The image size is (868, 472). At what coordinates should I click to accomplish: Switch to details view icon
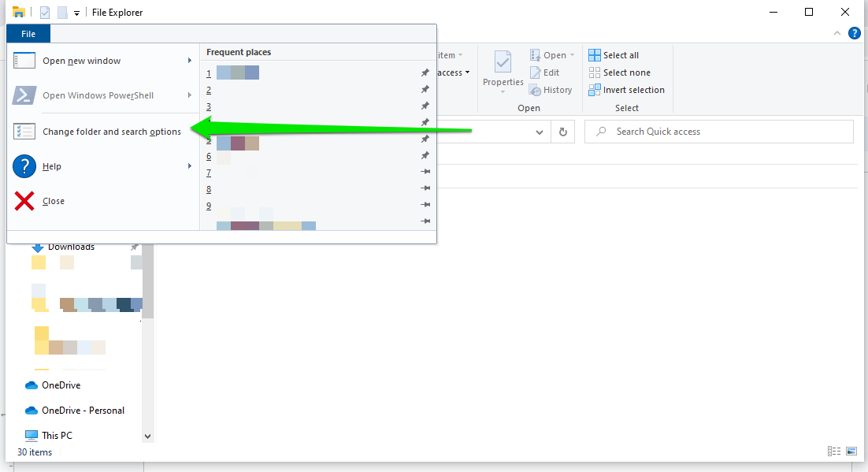click(834, 452)
